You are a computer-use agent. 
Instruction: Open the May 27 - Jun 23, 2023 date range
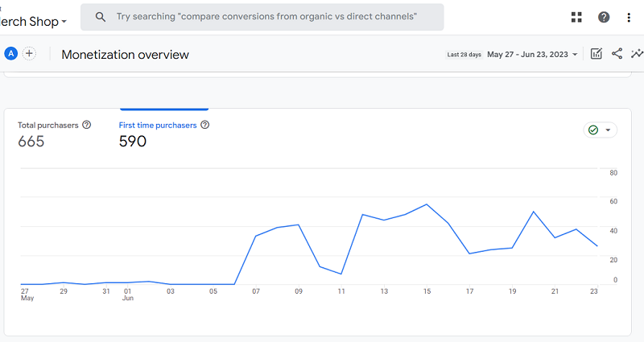(532, 55)
